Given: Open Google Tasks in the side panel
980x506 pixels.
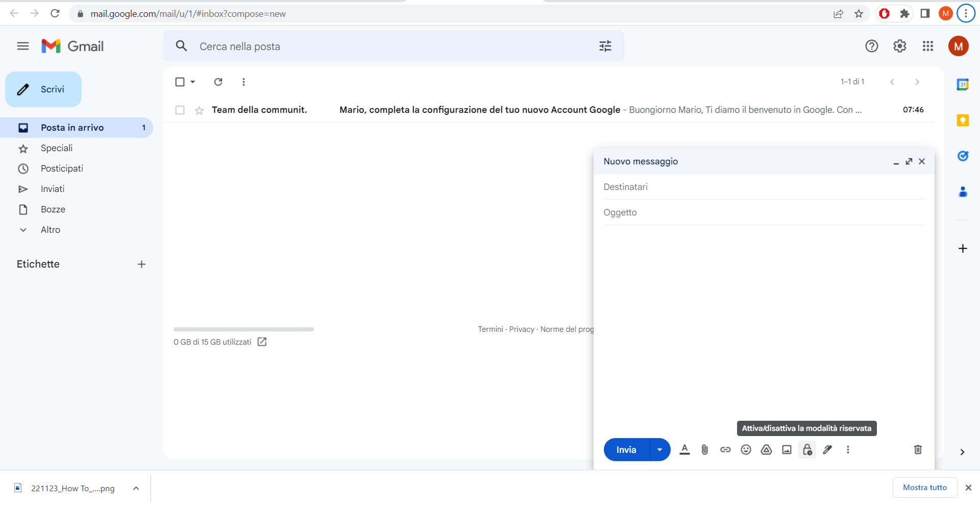Looking at the screenshot, I should click(963, 156).
